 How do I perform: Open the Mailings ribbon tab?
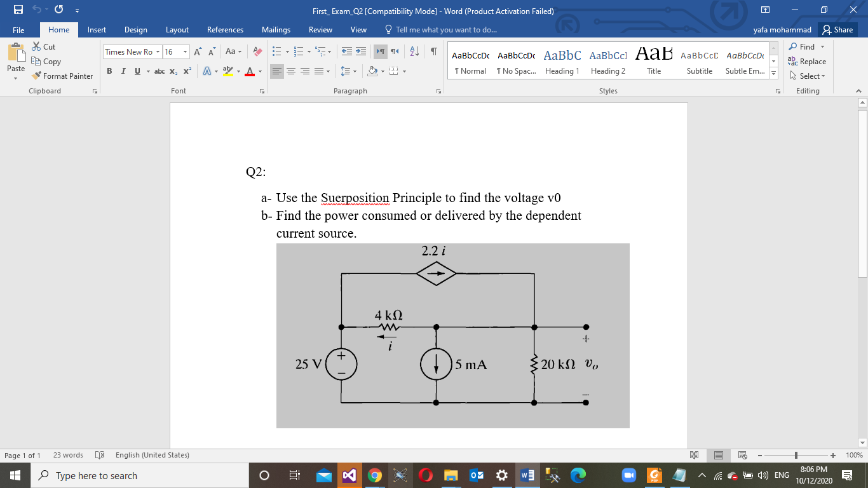coord(276,29)
